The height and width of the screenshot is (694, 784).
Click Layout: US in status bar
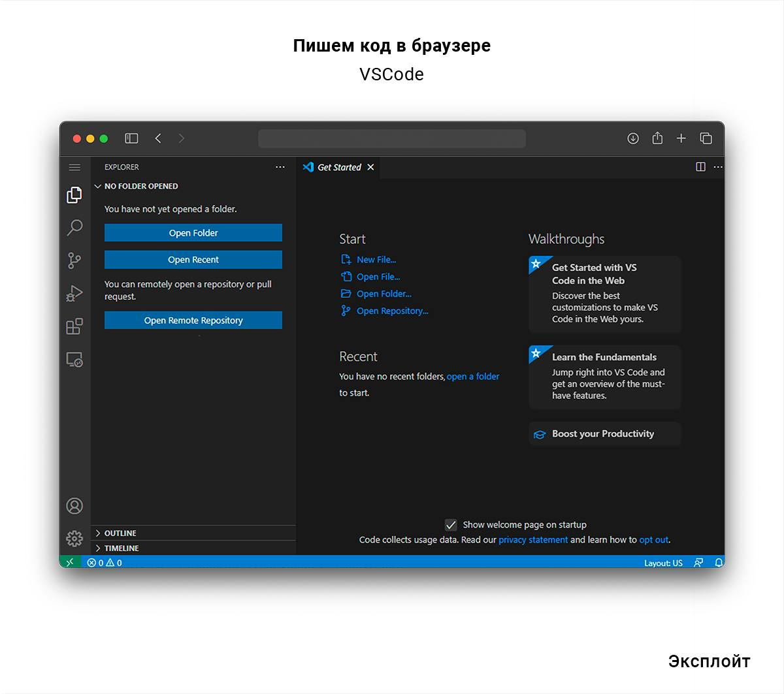pyautogui.click(x=663, y=563)
